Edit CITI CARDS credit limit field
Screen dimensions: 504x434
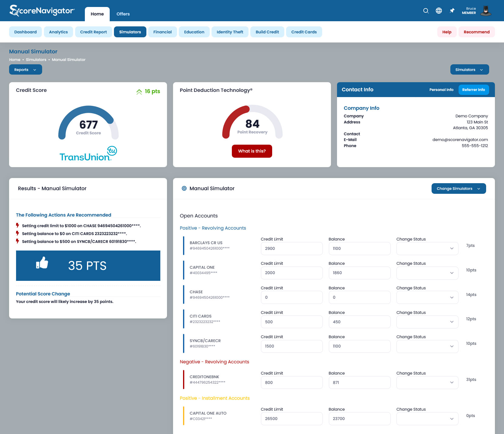click(x=292, y=322)
